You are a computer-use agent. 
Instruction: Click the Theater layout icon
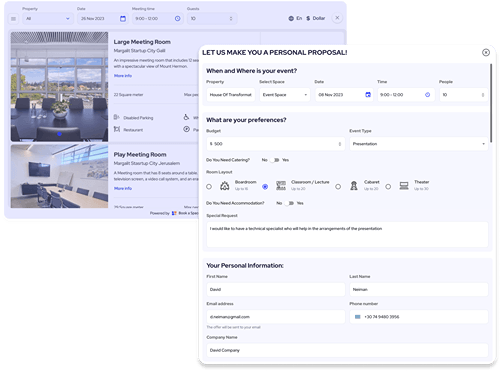click(404, 186)
